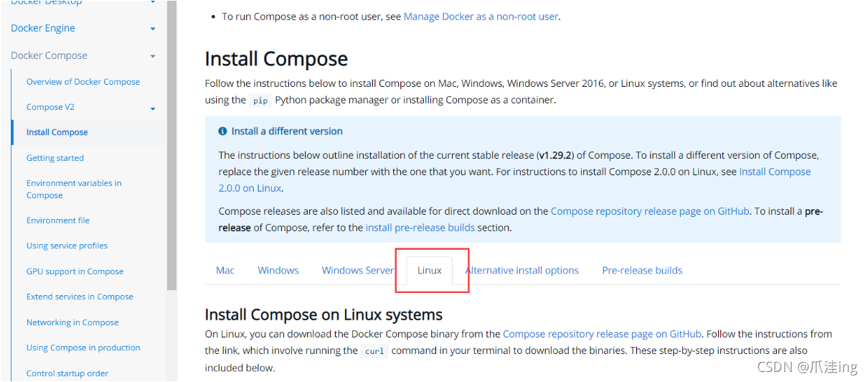Expand the Compose V2 submenu caret

tap(153, 108)
